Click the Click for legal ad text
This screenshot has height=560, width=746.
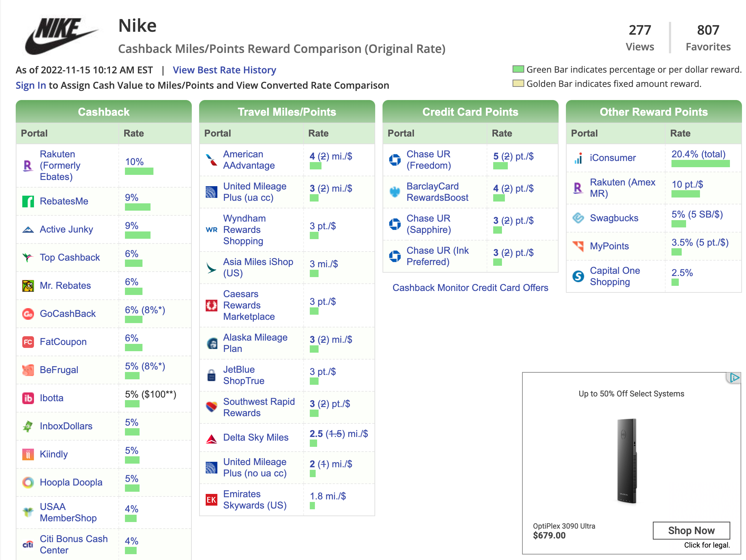(707, 545)
